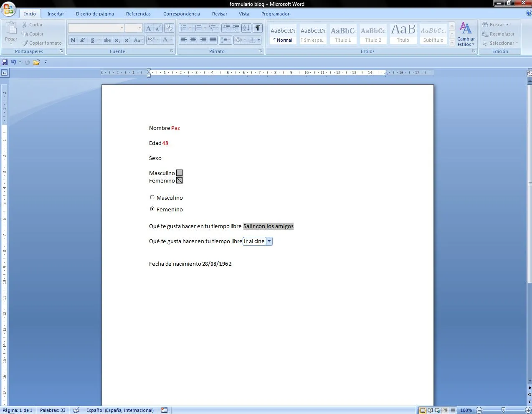Toggle strikethrough (Tachado) formatting
Image resolution: width=532 pixels, height=414 pixels.
(107, 40)
